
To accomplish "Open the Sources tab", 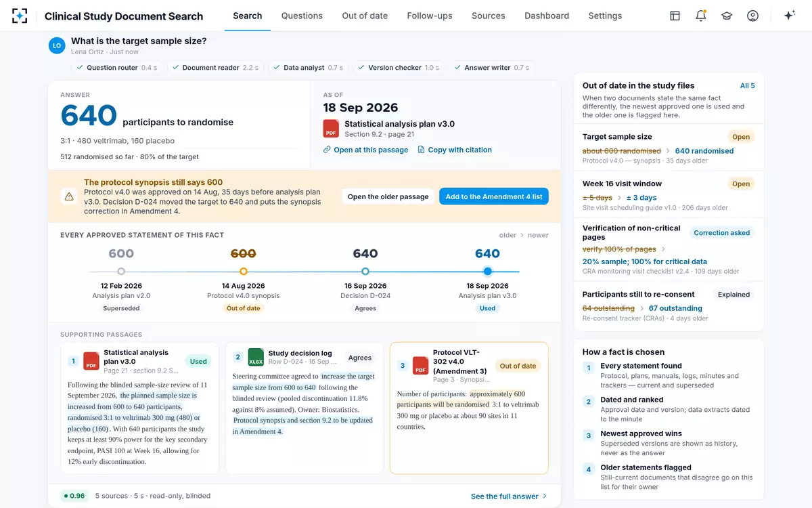I will coord(489,16).
